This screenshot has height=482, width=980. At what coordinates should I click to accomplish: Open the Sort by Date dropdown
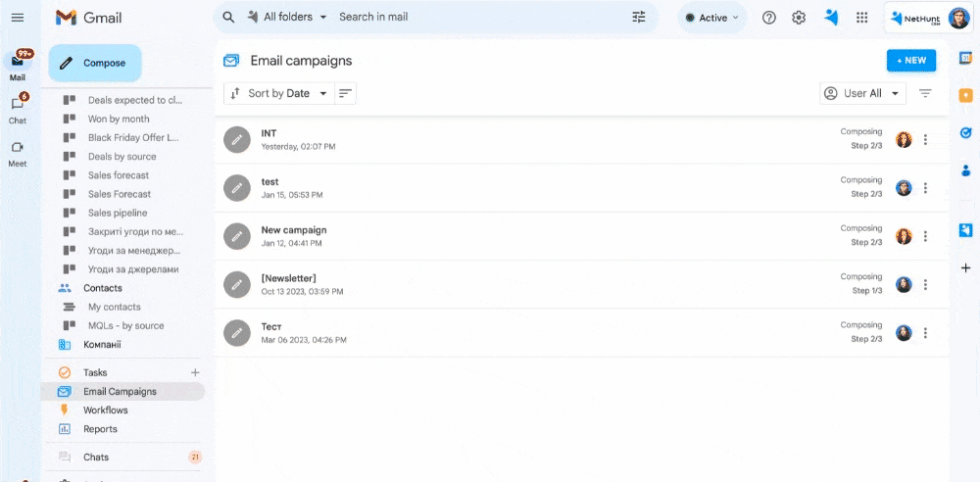pos(279,94)
